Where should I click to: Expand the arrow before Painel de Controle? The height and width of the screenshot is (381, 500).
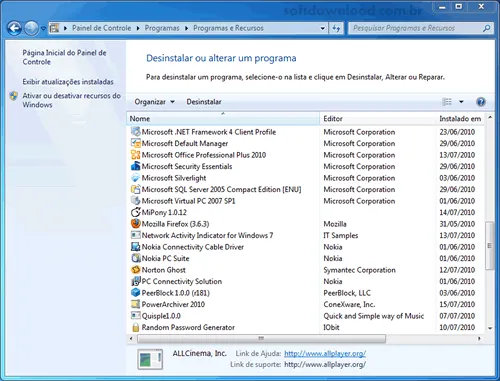(65, 28)
